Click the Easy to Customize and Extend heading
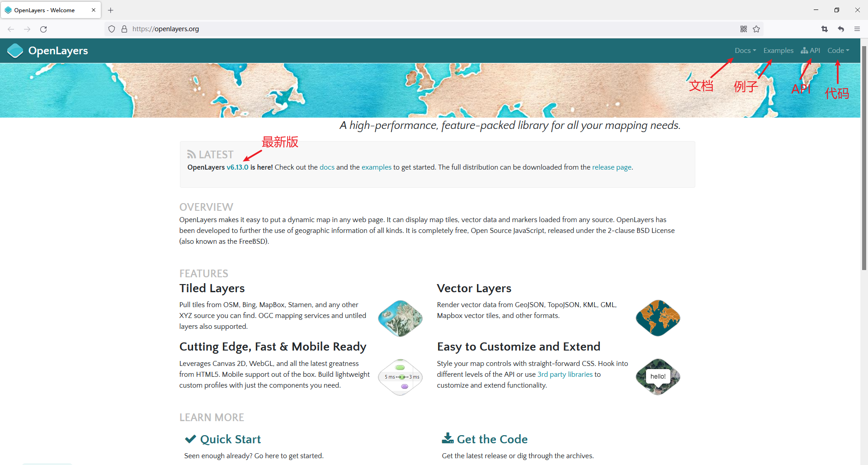868x465 pixels. coord(519,346)
